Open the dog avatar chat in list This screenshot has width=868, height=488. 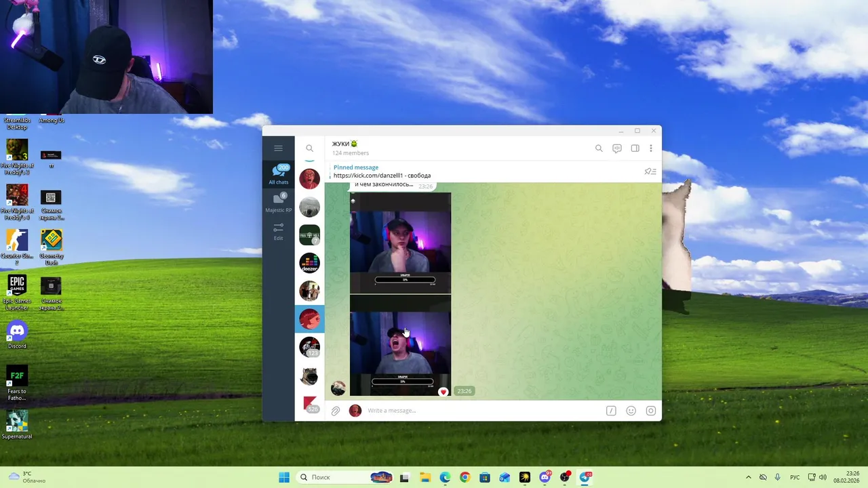tap(309, 375)
